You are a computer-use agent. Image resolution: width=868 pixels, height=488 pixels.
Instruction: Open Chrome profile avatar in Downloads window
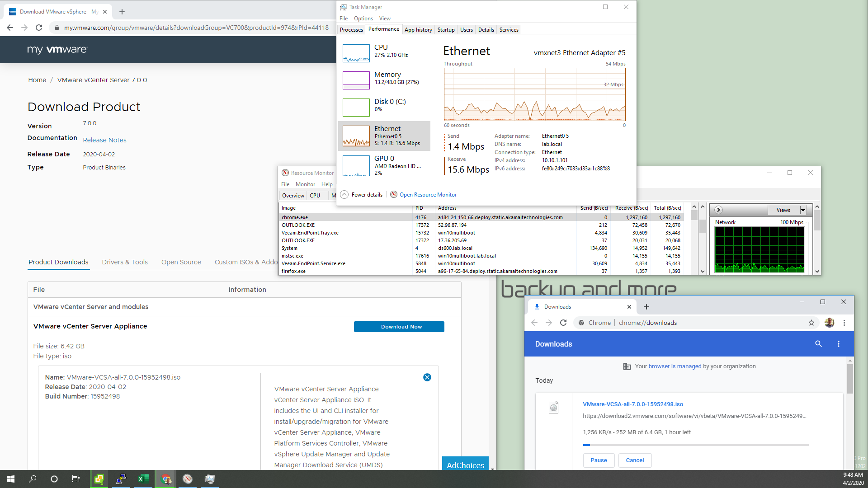point(829,323)
